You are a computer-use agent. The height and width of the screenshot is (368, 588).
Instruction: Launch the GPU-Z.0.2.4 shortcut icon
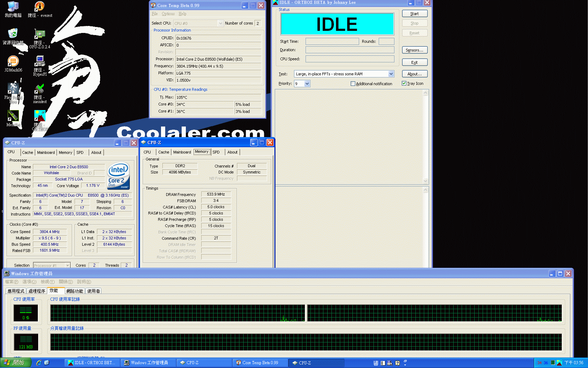pos(40,34)
